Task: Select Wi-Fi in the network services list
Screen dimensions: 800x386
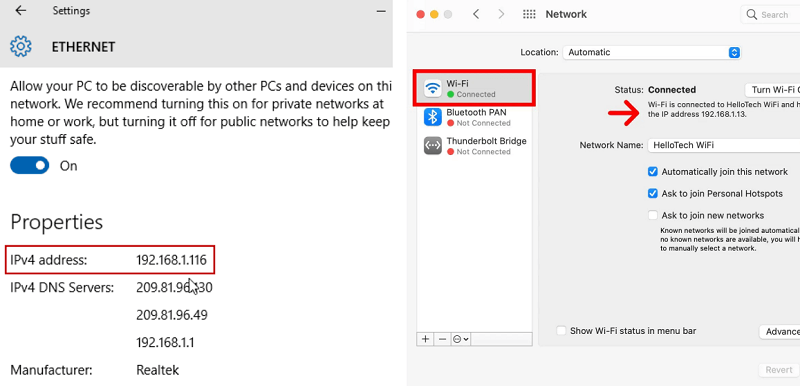Action: pos(475,88)
